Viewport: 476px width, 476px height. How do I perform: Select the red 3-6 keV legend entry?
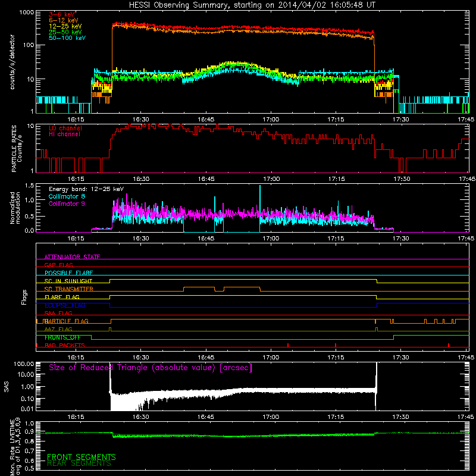[62, 14]
